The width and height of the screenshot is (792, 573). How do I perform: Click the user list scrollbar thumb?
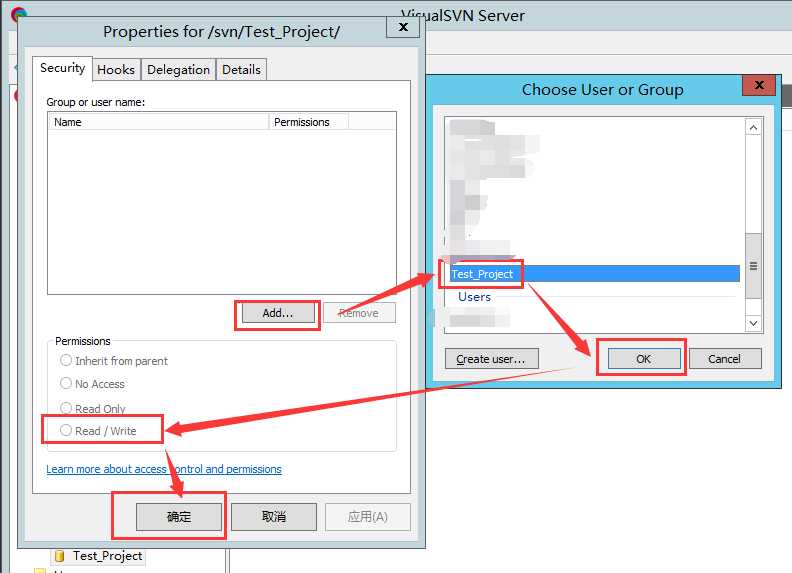pyautogui.click(x=753, y=266)
